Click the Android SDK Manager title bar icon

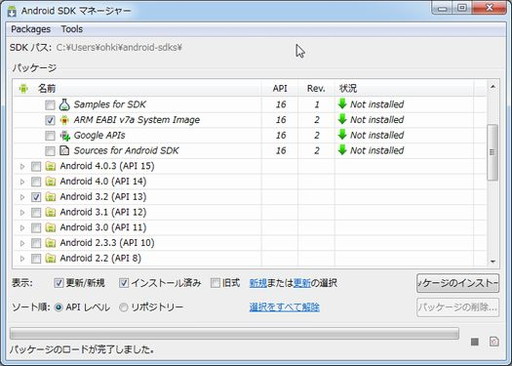[12, 11]
